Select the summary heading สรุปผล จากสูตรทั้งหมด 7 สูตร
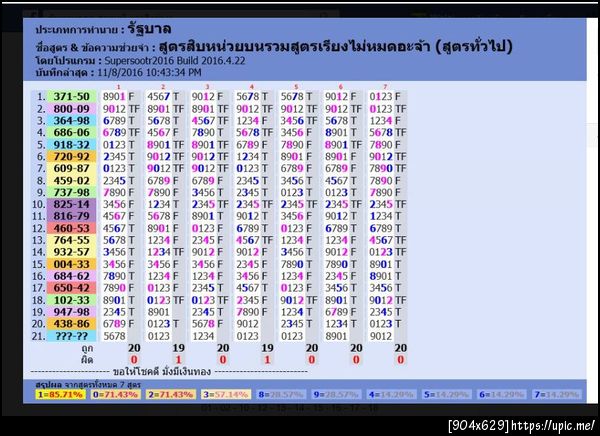This screenshot has width=600, height=436. point(88,384)
